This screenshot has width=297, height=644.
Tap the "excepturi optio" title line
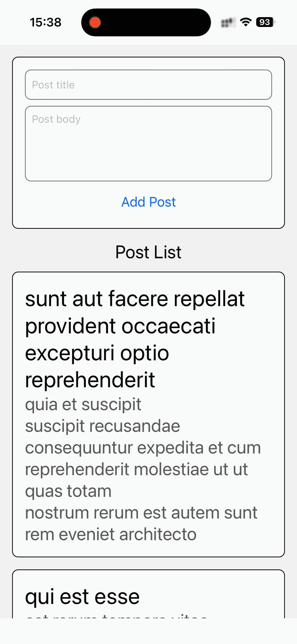click(x=97, y=353)
